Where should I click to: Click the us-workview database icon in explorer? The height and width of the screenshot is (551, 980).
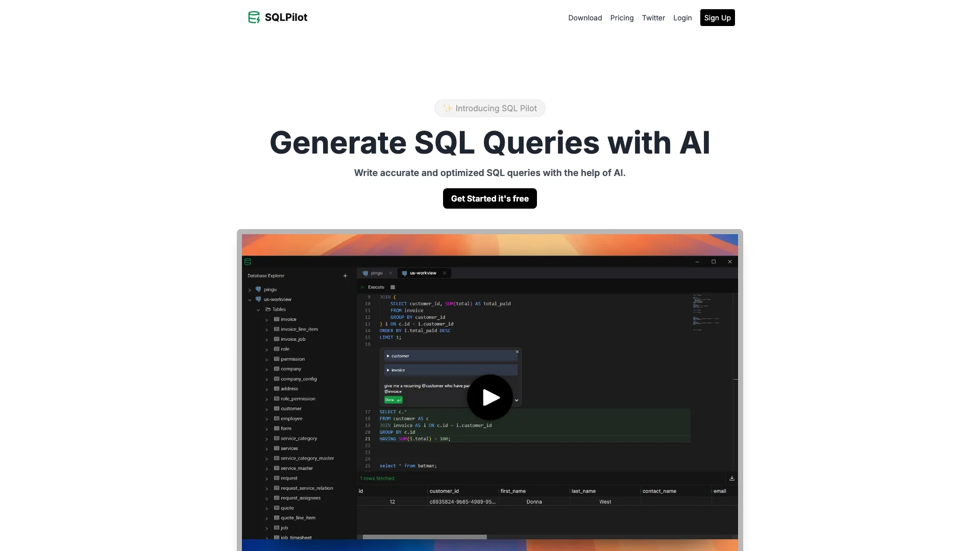tap(258, 299)
